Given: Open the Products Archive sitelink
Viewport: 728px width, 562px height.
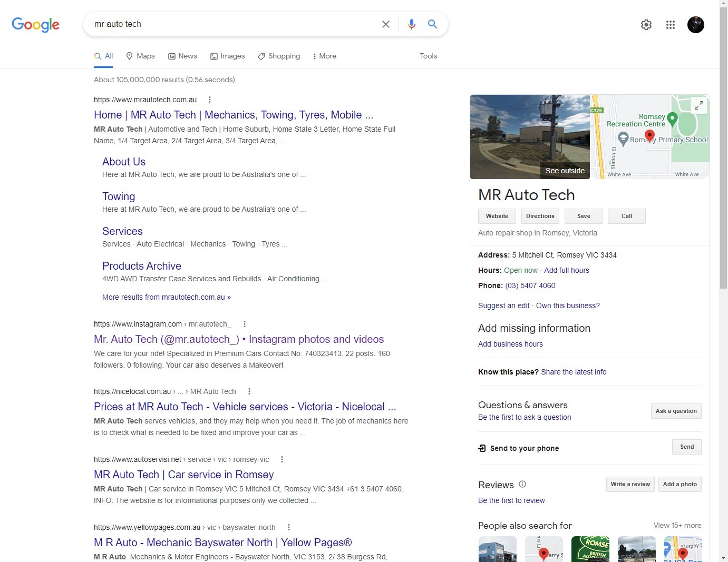Looking at the screenshot, I should coord(142,266).
